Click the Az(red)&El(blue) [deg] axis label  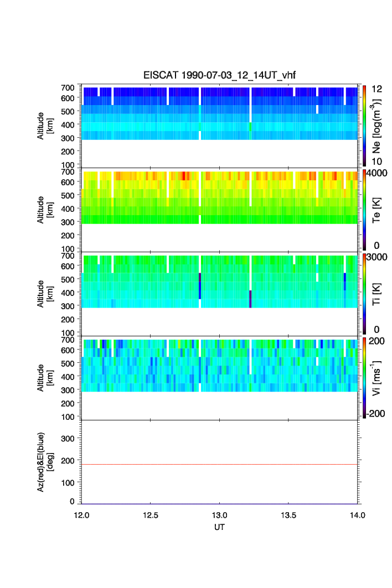(45, 462)
